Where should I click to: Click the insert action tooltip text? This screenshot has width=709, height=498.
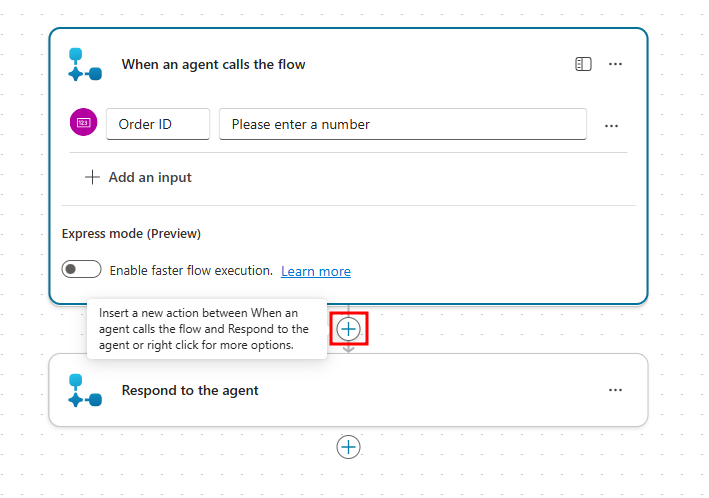[203, 329]
